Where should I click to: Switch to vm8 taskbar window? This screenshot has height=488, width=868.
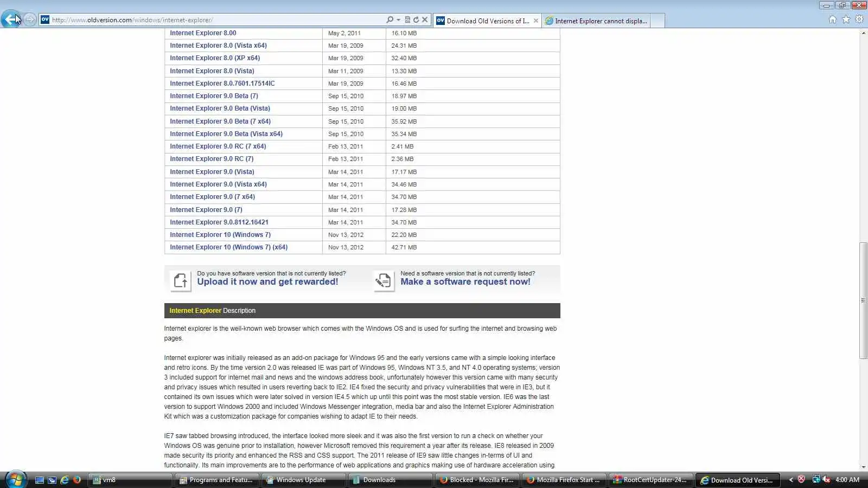[130, 480]
